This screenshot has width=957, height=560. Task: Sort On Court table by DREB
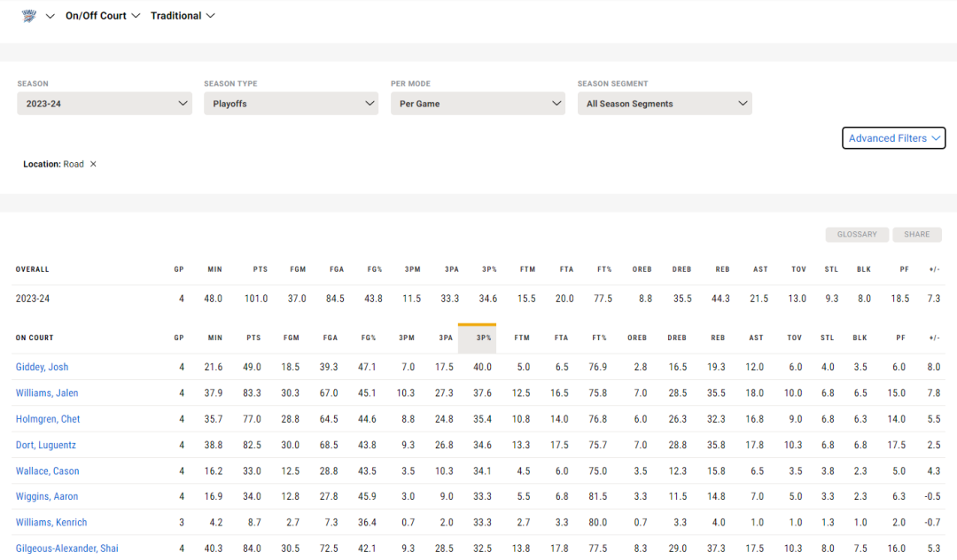coord(677,338)
